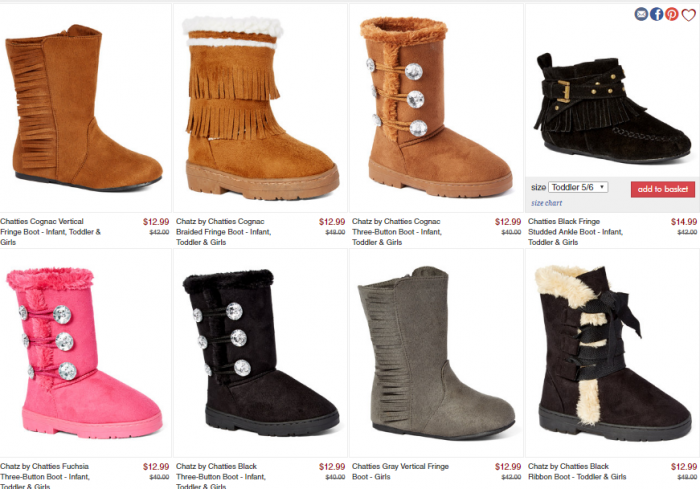Open Chatties Cognac Vertical Fringe Boot title link
The height and width of the screenshot is (489, 700).
coord(50,232)
